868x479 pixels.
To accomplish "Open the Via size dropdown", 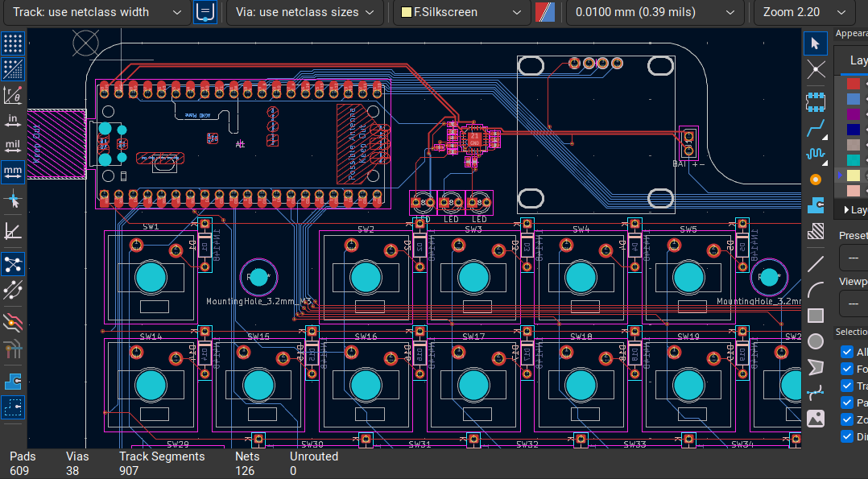I will pos(304,12).
